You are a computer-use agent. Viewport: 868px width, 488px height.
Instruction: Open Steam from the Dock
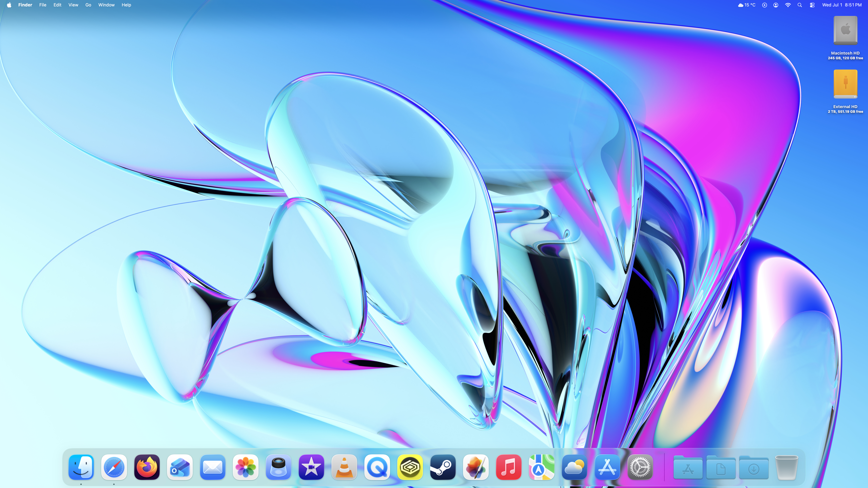[x=443, y=467]
